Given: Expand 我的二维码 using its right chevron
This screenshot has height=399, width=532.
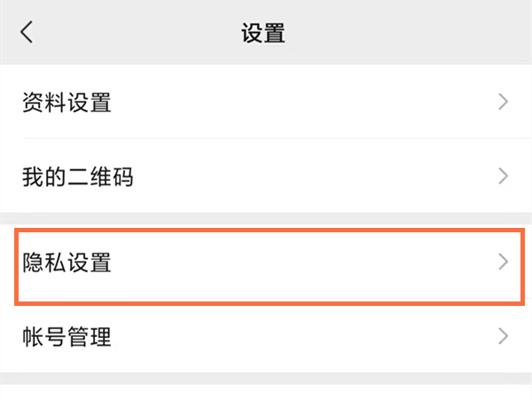Looking at the screenshot, I should tap(503, 176).
